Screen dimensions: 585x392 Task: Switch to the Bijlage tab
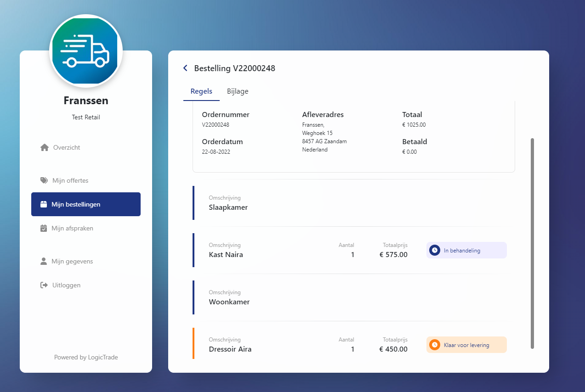pyautogui.click(x=238, y=91)
